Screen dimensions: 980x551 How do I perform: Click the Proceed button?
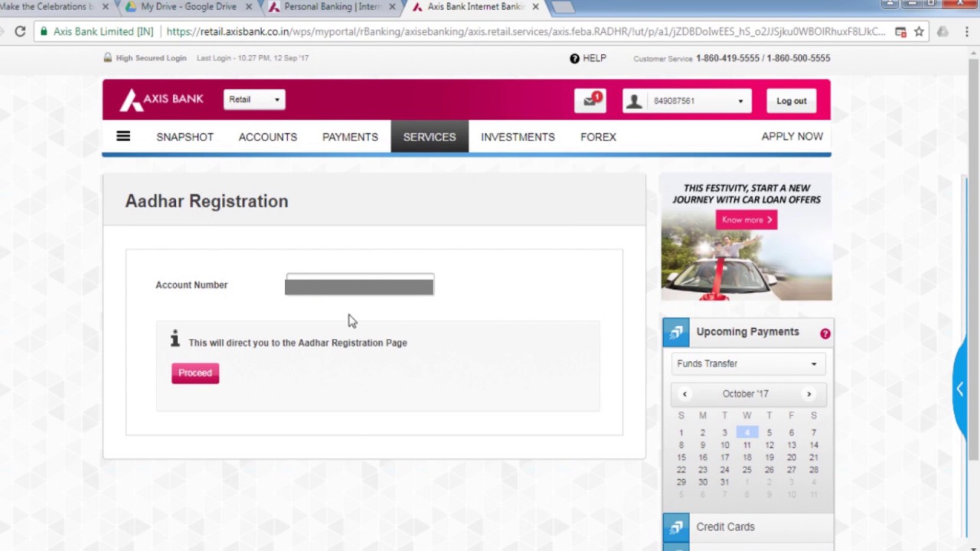195,373
